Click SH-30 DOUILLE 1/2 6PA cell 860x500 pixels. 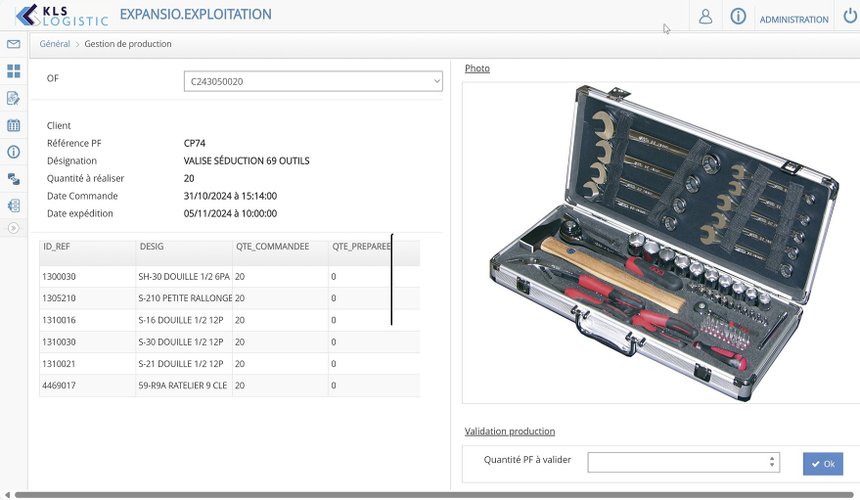[x=184, y=277]
